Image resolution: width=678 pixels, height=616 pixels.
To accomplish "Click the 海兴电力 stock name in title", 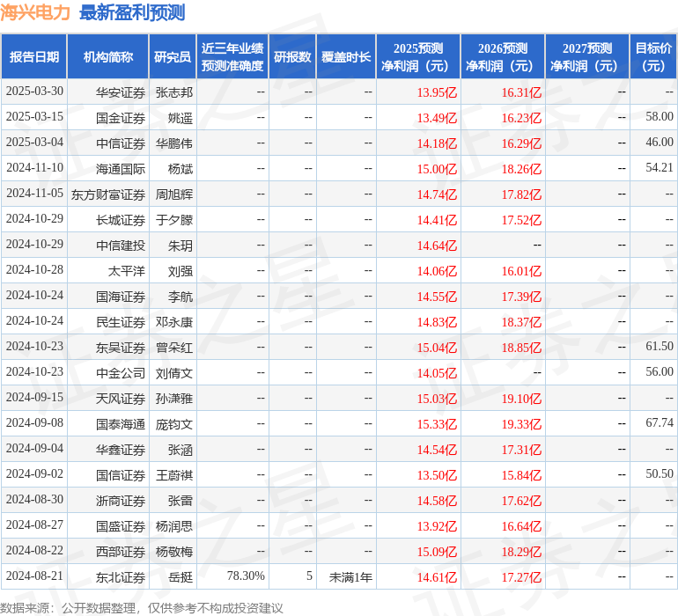I will pyautogui.click(x=35, y=12).
